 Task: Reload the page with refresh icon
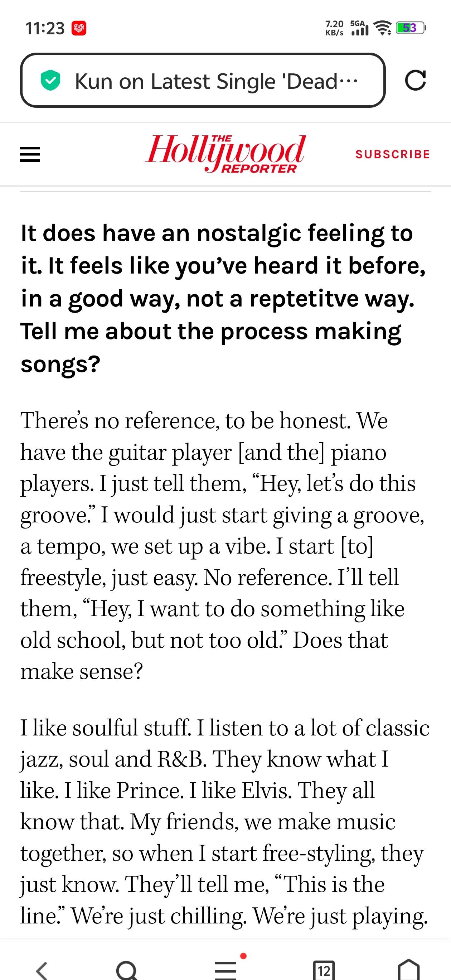point(415,80)
